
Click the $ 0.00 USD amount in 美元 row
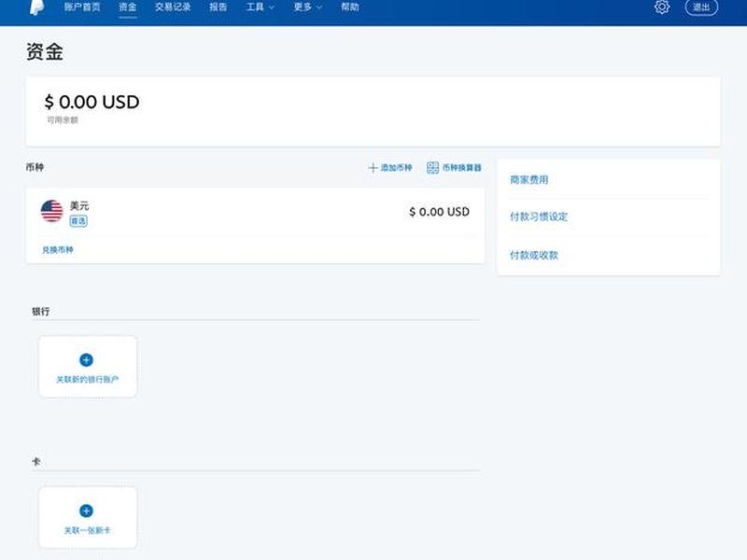[439, 212]
